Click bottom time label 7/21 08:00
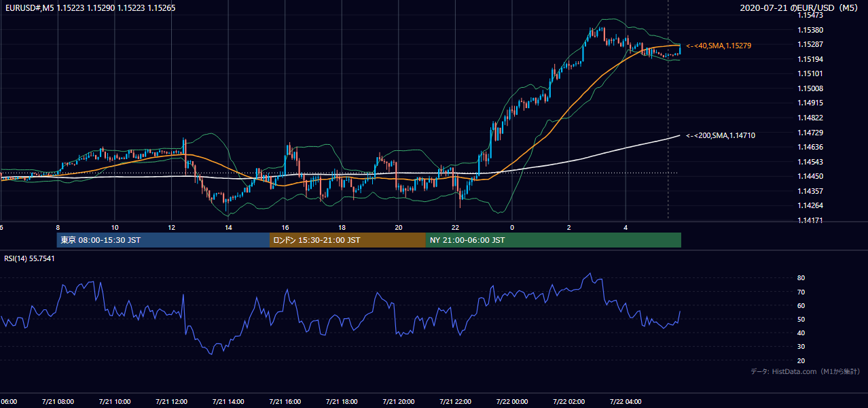868x408 pixels. click(x=58, y=402)
